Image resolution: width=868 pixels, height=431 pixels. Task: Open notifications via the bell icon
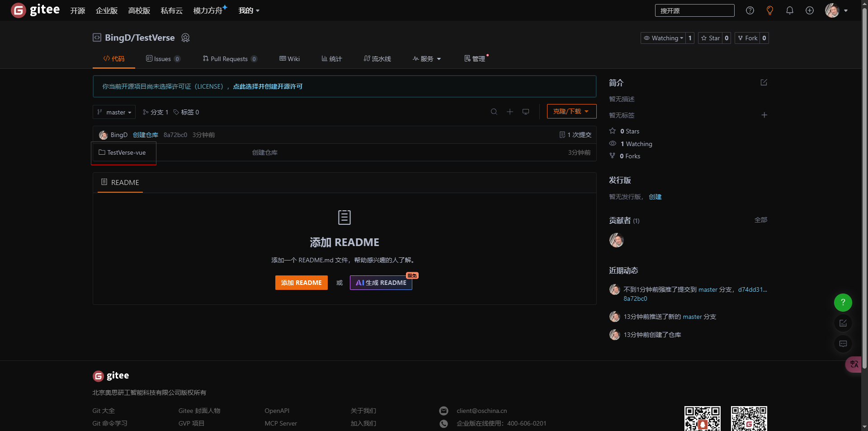point(790,10)
